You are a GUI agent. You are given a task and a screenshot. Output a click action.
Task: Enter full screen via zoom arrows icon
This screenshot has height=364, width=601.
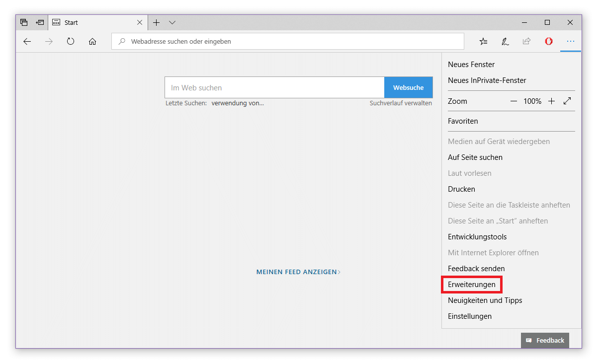[567, 101]
